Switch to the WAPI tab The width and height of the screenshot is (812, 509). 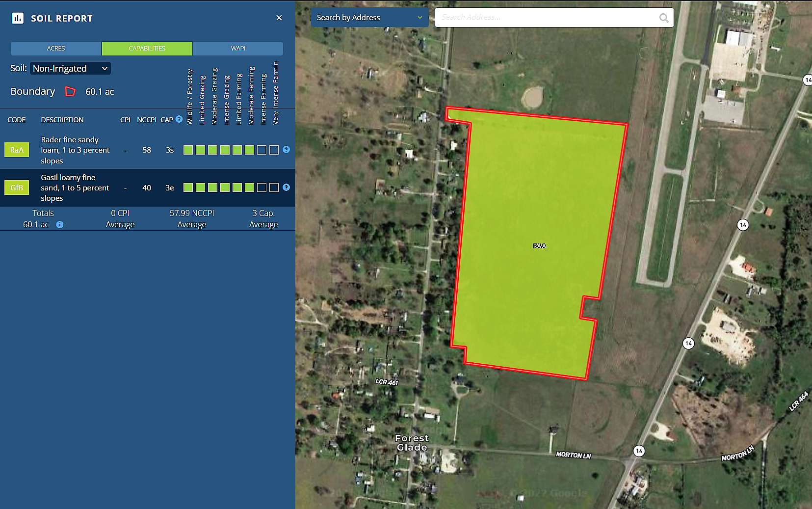(x=238, y=49)
